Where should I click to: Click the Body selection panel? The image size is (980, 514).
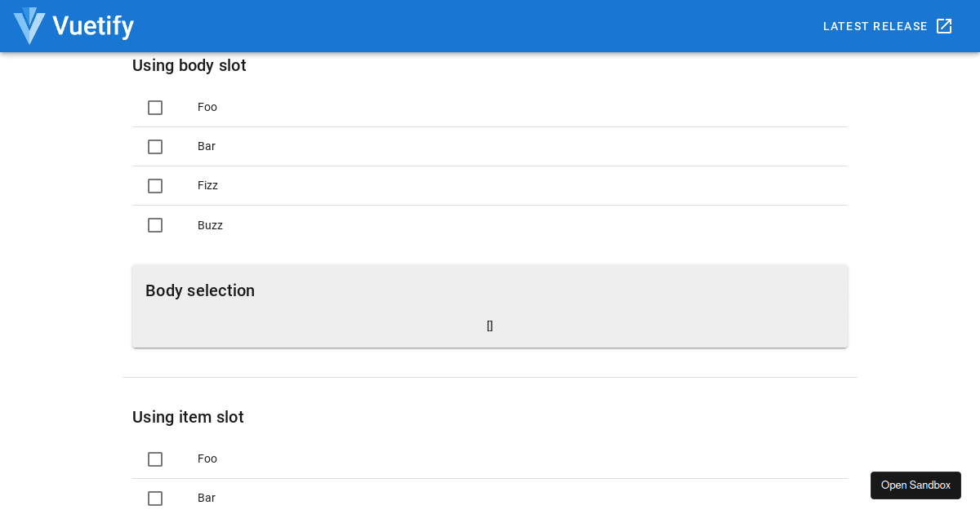pyautogui.click(x=490, y=305)
